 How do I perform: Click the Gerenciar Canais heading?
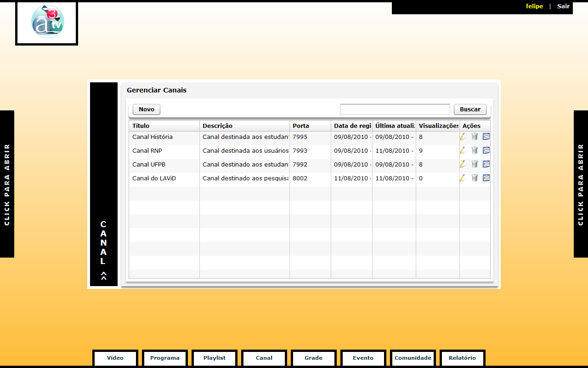tap(157, 90)
